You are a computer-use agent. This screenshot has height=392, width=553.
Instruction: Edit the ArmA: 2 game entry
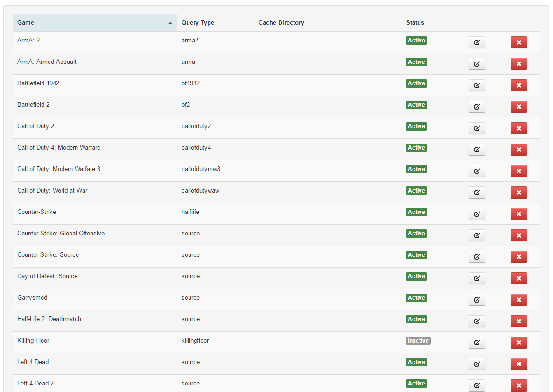point(477,42)
